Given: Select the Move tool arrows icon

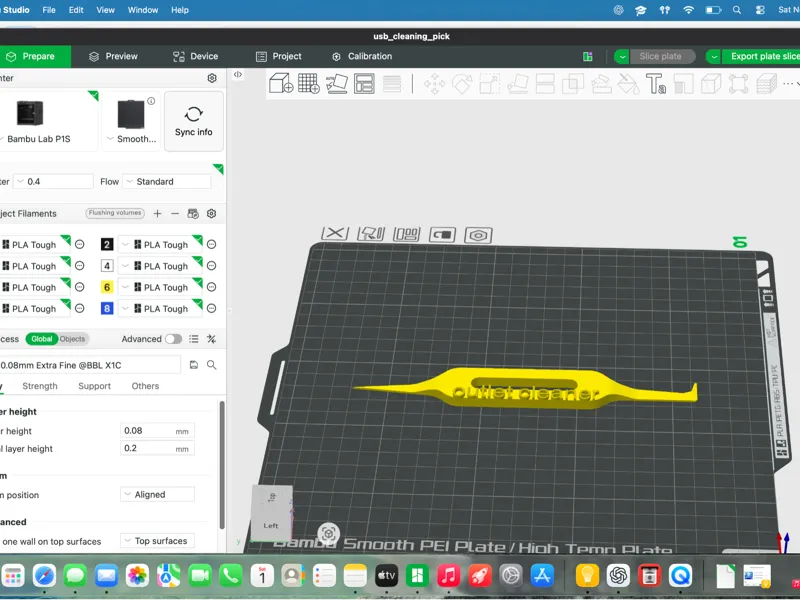Looking at the screenshot, I should pyautogui.click(x=434, y=84).
